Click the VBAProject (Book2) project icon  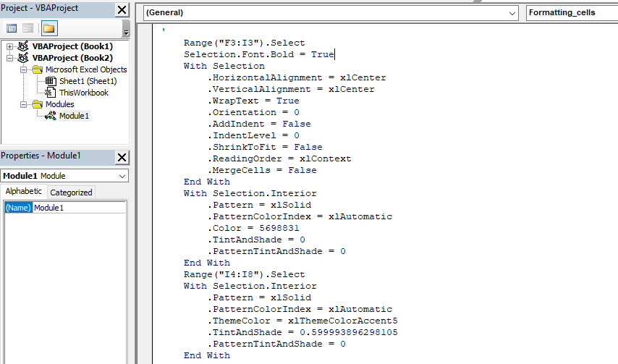pos(23,58)
